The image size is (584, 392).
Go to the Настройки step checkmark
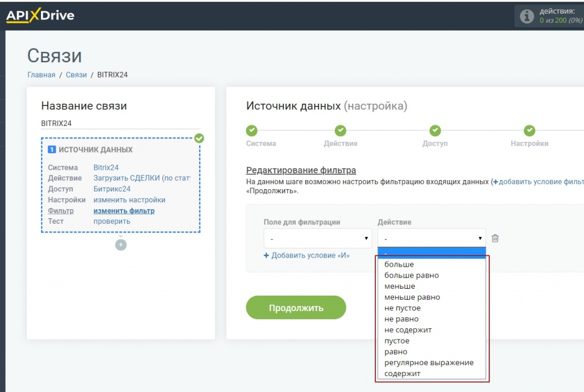(530, 130)
